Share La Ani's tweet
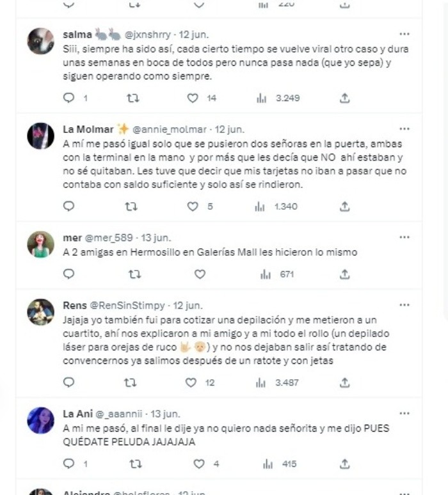Viewport: 448px width, 495px height. [344, 464]
